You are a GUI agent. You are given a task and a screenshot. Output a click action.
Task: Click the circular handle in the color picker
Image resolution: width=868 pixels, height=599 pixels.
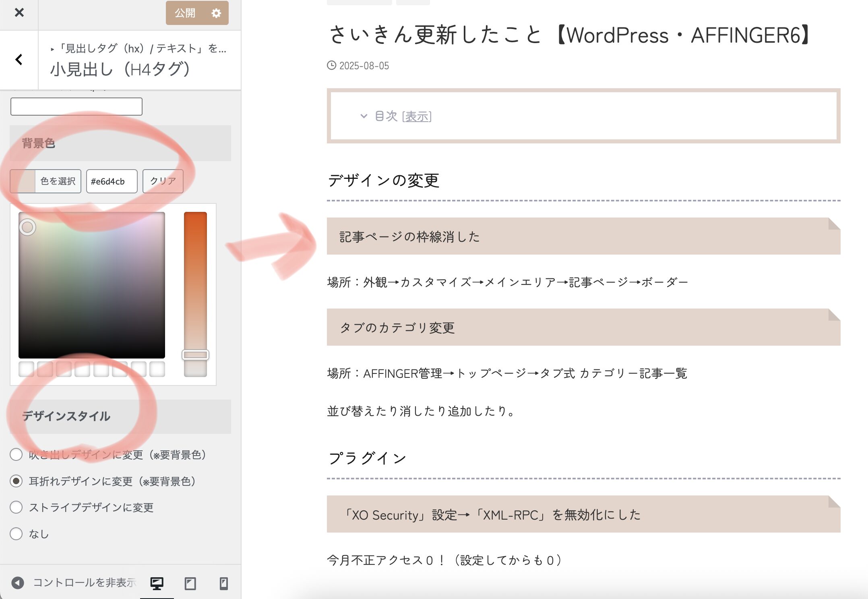pyautogui.click(x=27, y=227)
